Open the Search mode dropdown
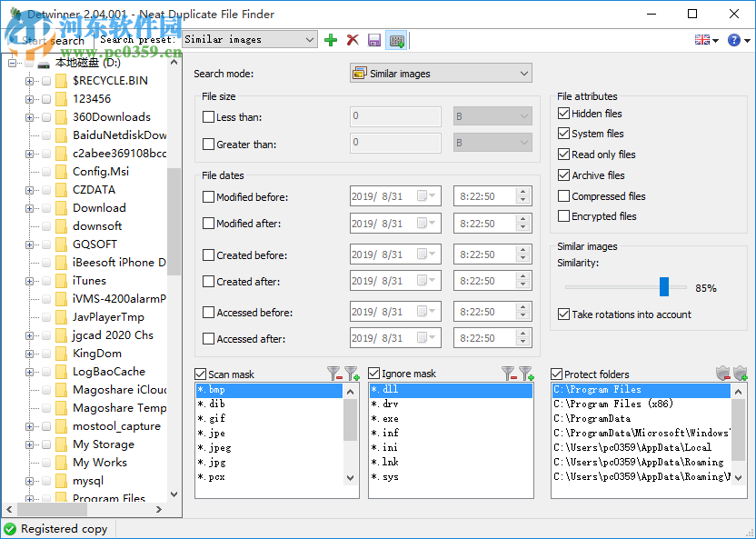The width and height of the screenshot is (756, 539). 441,74
